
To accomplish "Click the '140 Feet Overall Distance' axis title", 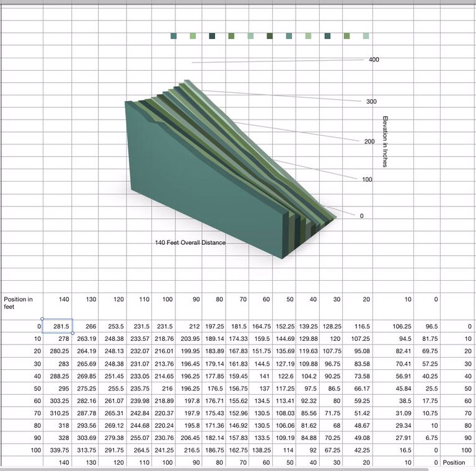I will (x=190, y=243).
